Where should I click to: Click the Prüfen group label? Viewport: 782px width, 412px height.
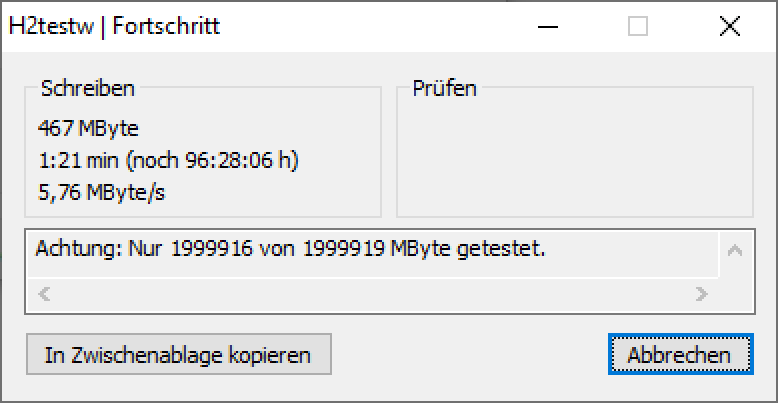click(x=445, y=89)
